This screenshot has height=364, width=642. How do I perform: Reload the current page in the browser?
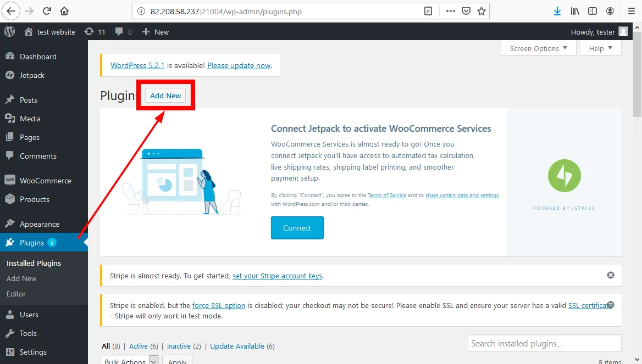[x=47, y=11]
